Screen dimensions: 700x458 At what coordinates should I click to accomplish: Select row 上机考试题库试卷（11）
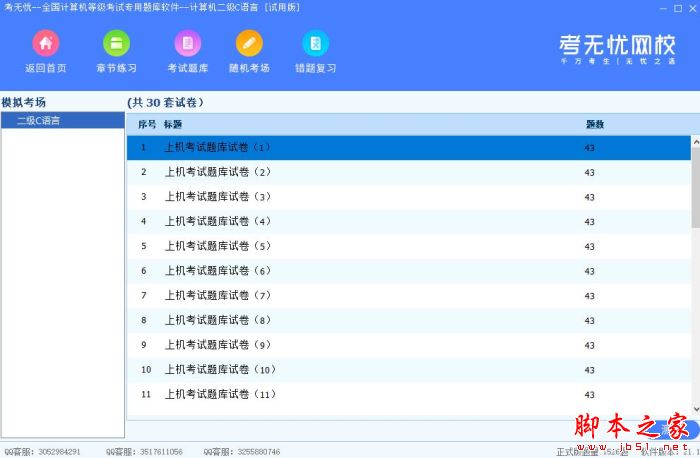click(409, 395)
